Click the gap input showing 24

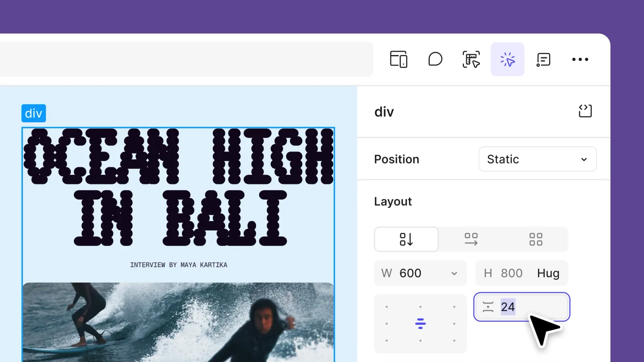pos(522,307)
